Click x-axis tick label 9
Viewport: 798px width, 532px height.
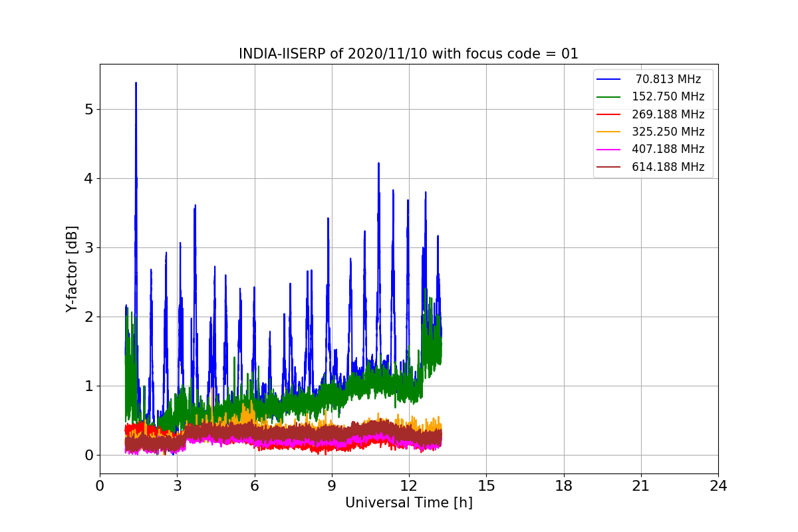332,486
